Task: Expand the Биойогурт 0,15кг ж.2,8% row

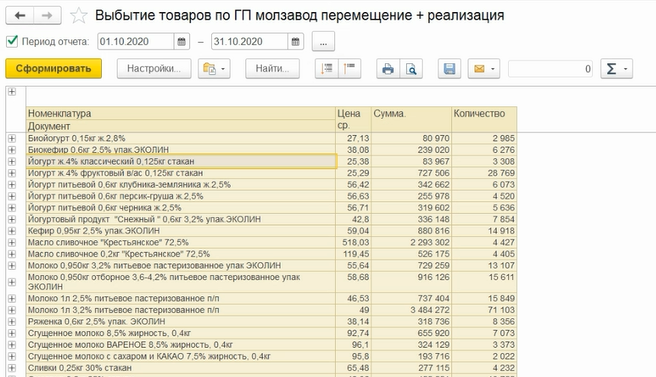Action: tap(12, 138)
